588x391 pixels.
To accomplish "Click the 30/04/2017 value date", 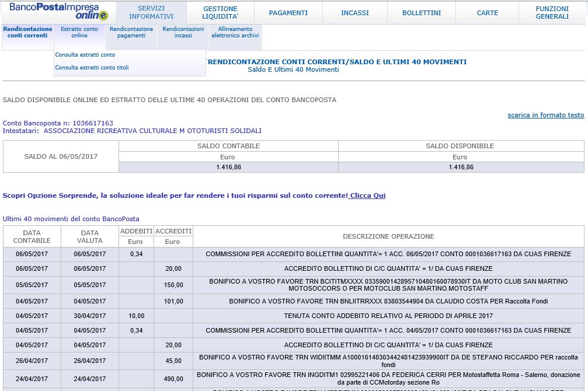I will point(89,316).
